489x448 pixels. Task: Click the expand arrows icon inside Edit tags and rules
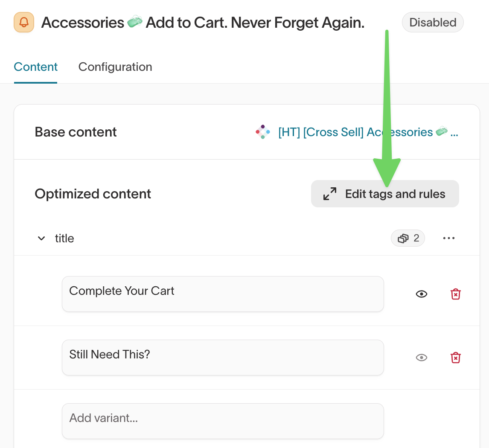click(x=329, y=194)
